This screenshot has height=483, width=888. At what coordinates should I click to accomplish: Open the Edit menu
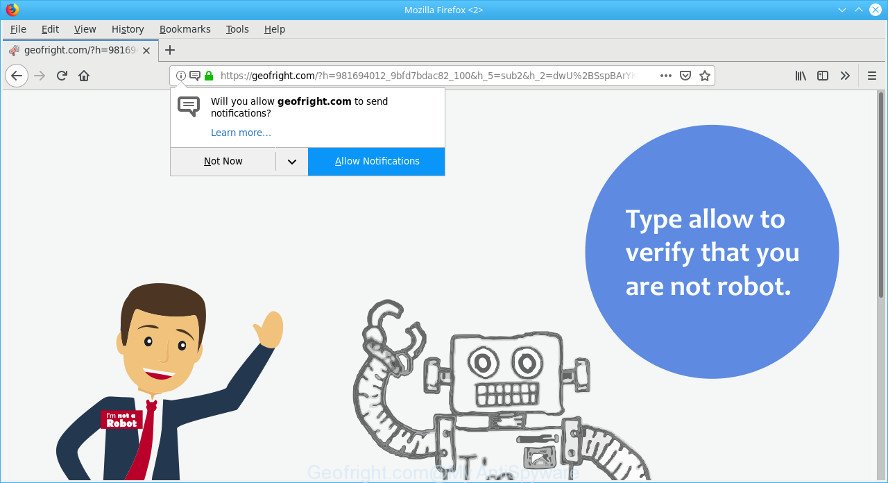click(x=50, y=29)
